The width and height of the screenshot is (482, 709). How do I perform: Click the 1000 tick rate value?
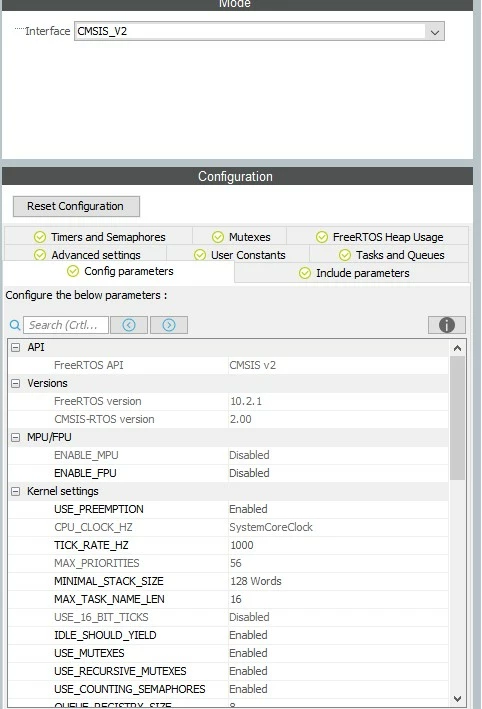point(242,545)
